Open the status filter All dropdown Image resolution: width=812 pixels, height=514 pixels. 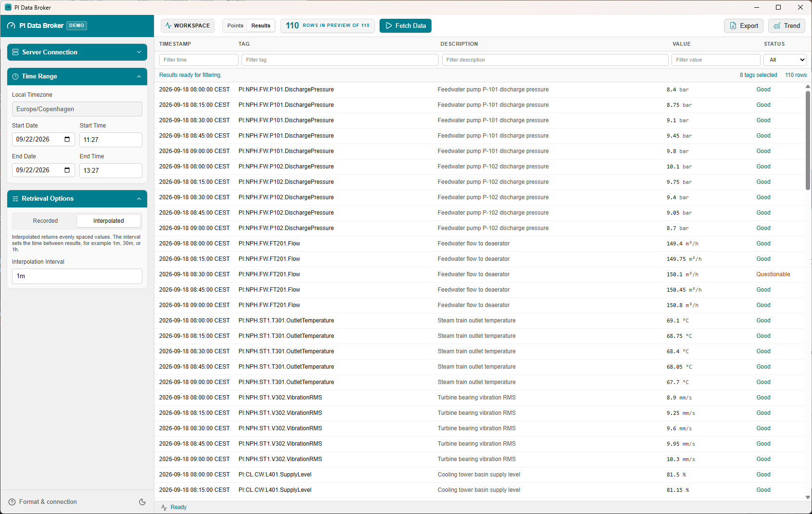click(x=785, y=60)
